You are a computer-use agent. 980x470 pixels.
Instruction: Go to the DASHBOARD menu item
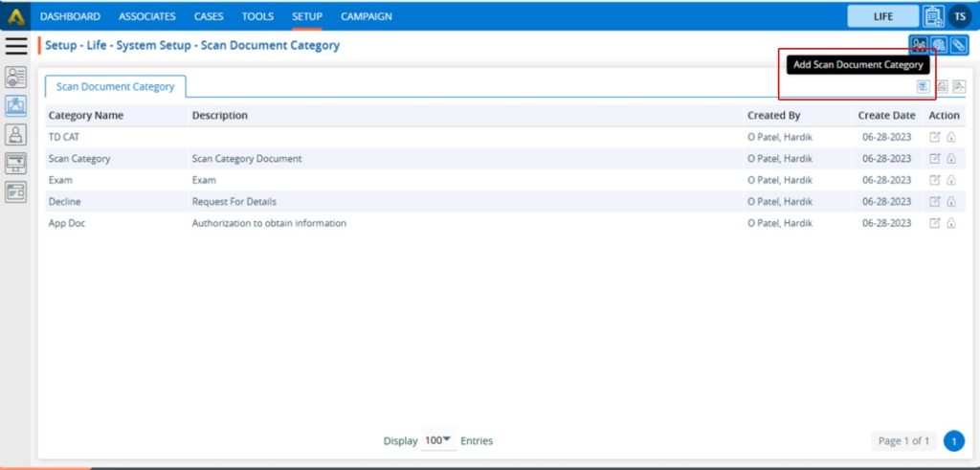70,16
